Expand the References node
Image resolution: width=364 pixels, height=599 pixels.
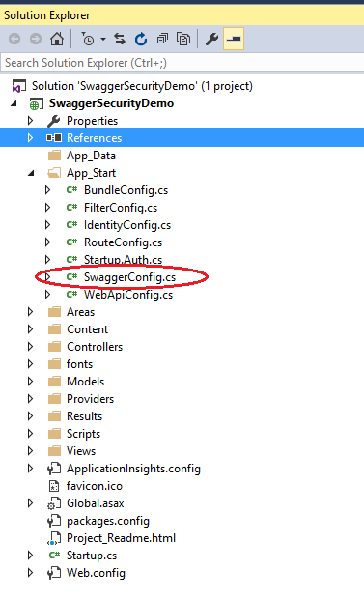[x=30, y=138]
